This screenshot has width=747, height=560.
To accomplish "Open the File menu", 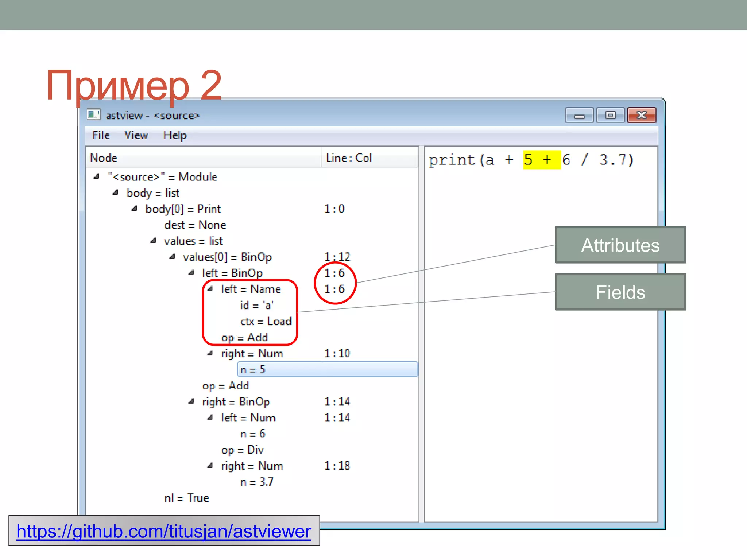I will (x=101, y=135).
